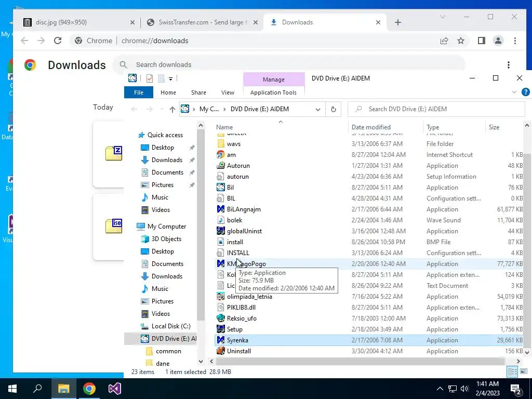Open a new Chrome tab

point(398,22)
